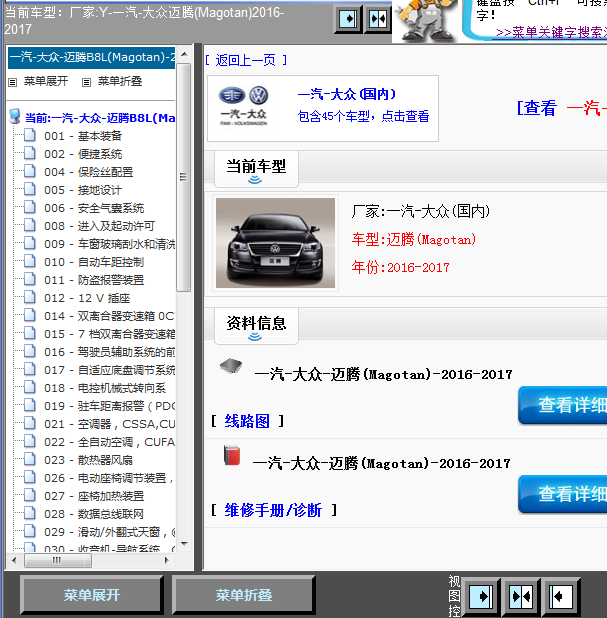Click the 菜单关键字搜索 link
This screenshot has width=607, height=618.
pyautogui.click(x=551, y=32)
